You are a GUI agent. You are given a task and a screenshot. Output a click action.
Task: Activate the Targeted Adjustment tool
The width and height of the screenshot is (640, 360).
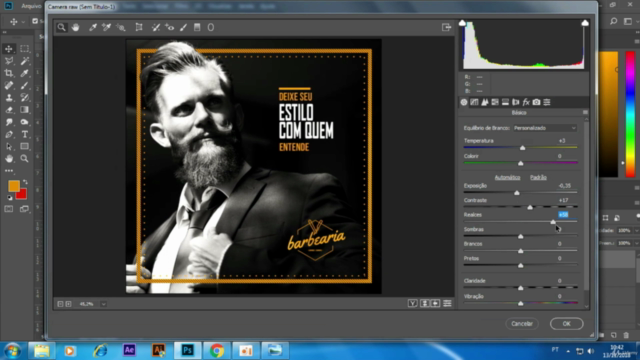coord(121,27)
